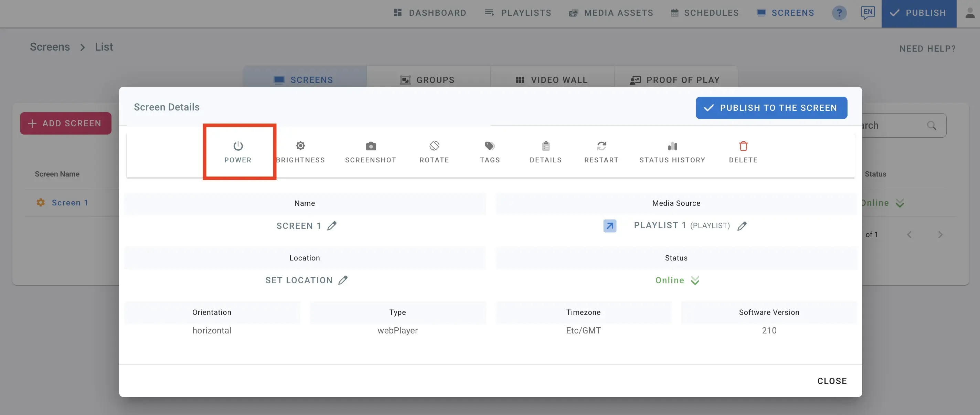Close the Screen Details dialog
This screenshot has height=415, width=980.
tap(832, 380)
